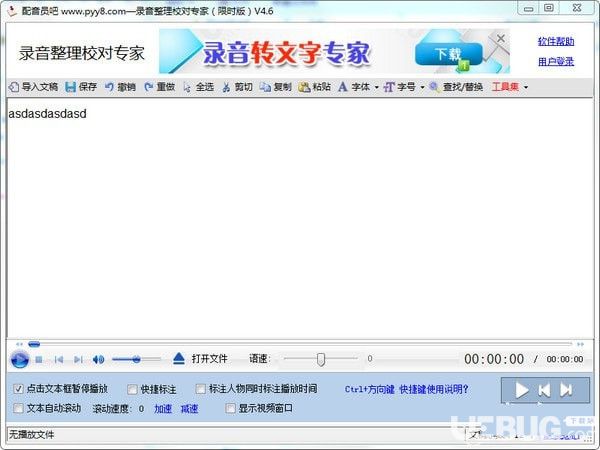
Task: Open font size via the 字号 T icon
Action: (389, 87)
